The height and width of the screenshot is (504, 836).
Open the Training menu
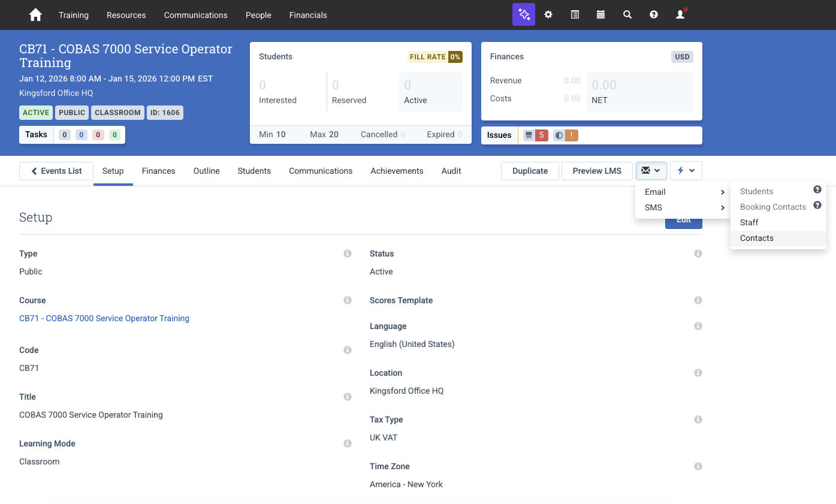(x=74, y=15)
